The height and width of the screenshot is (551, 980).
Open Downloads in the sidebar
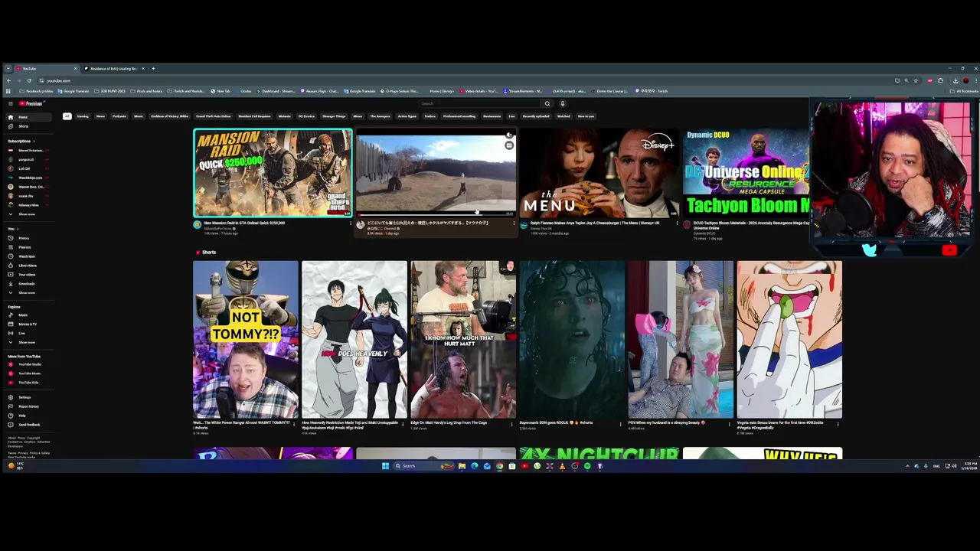[x=28, y=284]
